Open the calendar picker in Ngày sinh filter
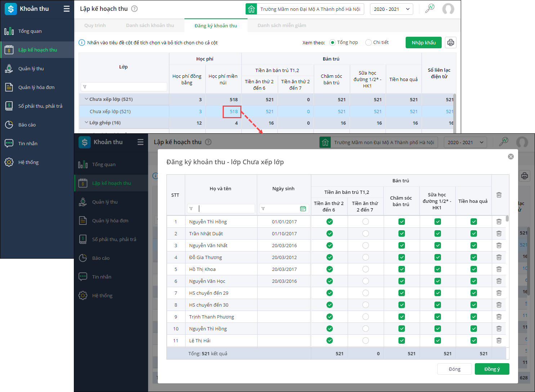Image resolution: width=535 pixels, height=392 pixels. [303, 209]
